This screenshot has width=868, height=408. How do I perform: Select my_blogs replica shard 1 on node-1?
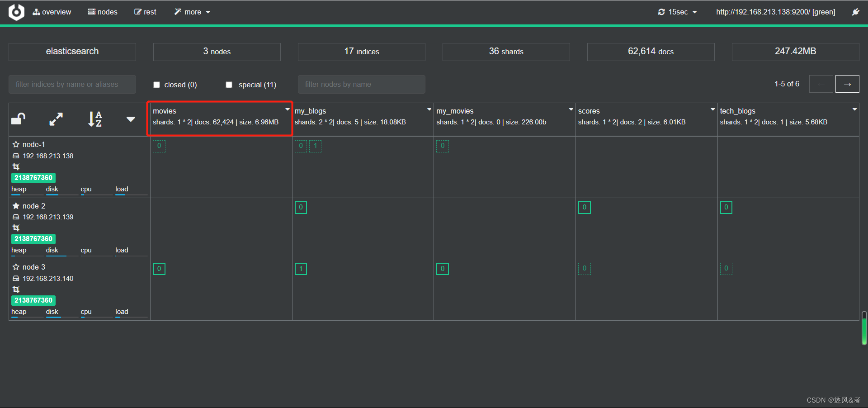[316, 146]
